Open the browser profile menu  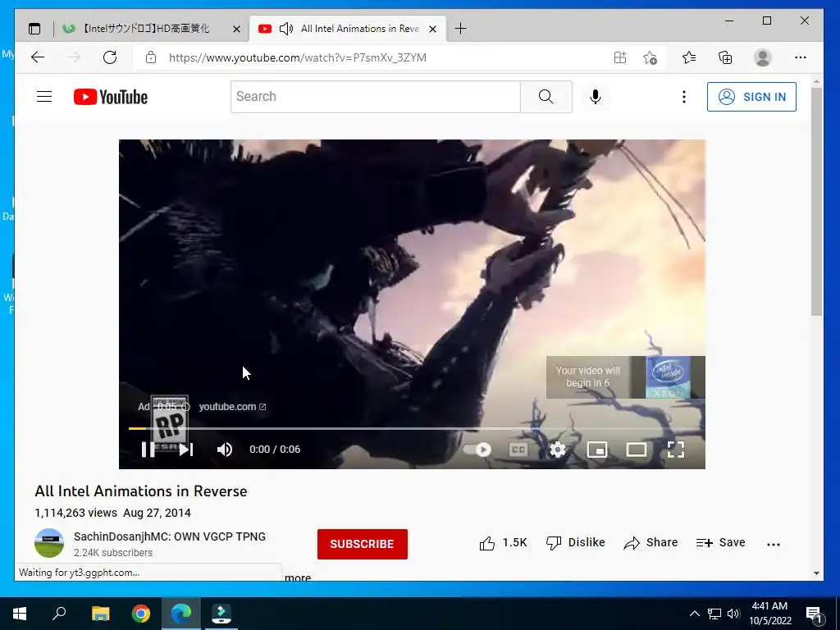[x=762, y=57]
